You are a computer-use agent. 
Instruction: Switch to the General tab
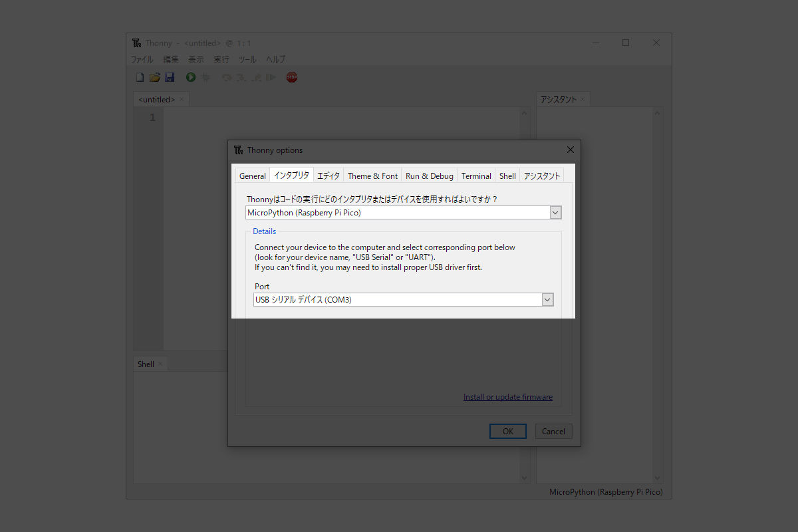pos(253,176)
